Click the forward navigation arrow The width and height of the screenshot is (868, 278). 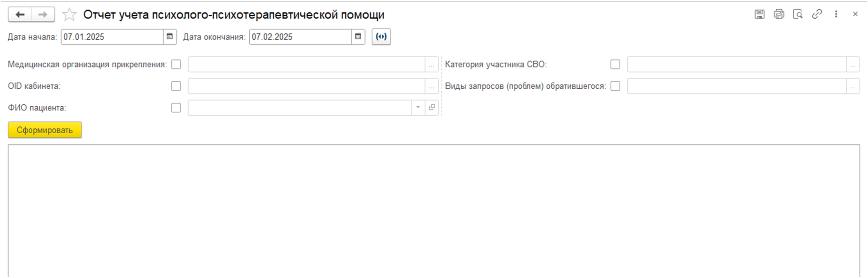pyautogui.click(x=43, y=15)
